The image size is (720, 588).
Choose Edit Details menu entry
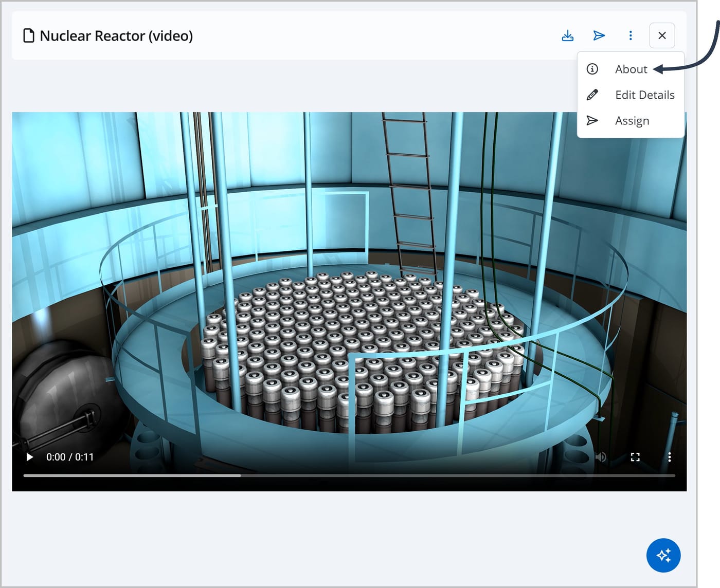click(631, 95)
